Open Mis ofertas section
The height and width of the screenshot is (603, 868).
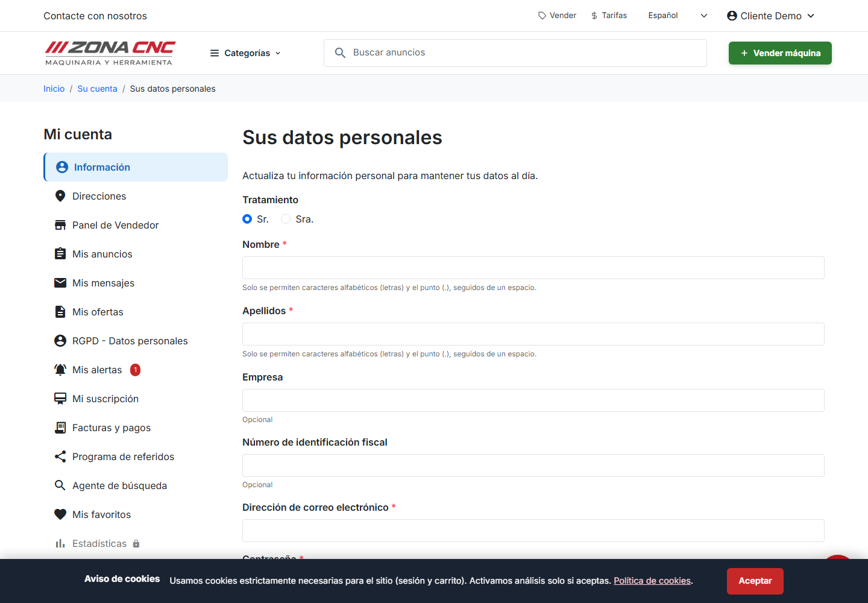(136, 312)
